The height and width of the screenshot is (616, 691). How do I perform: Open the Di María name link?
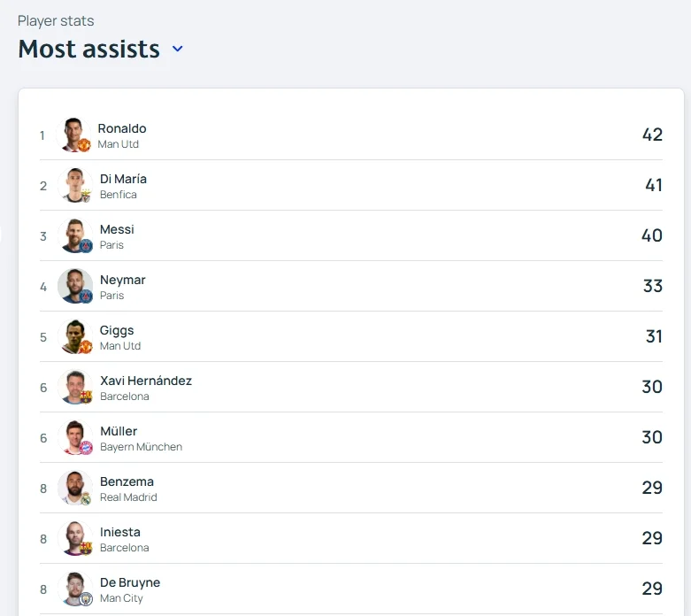pos(123,179)
